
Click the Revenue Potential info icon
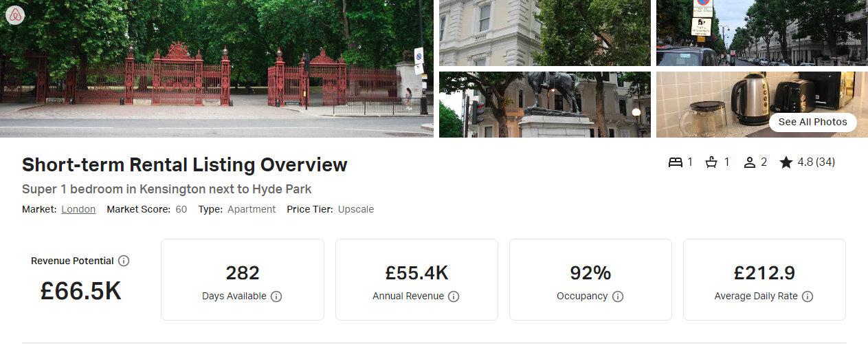pos(124,261)
